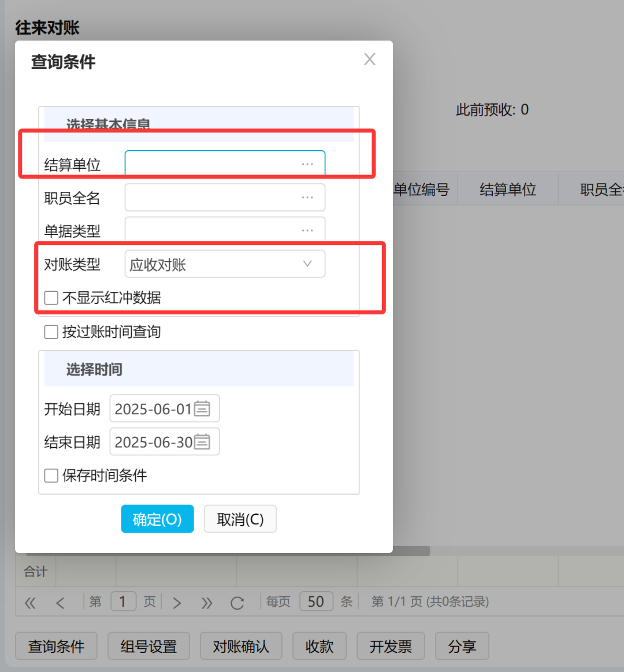Close the 查询条件 dialog
The image size is (624, 672).
coord(370,59)
